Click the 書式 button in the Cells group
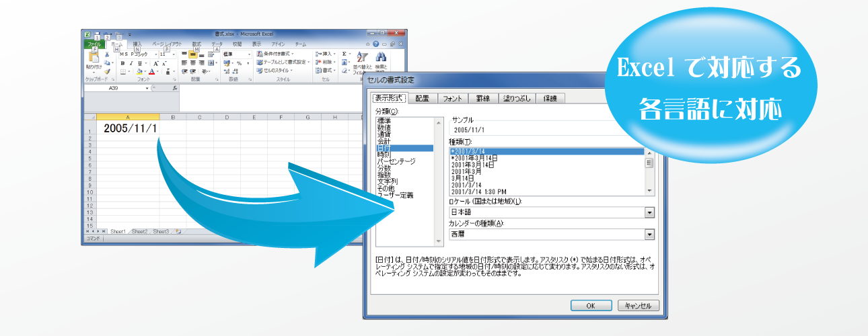868x336 pixels. pos(327,71)
